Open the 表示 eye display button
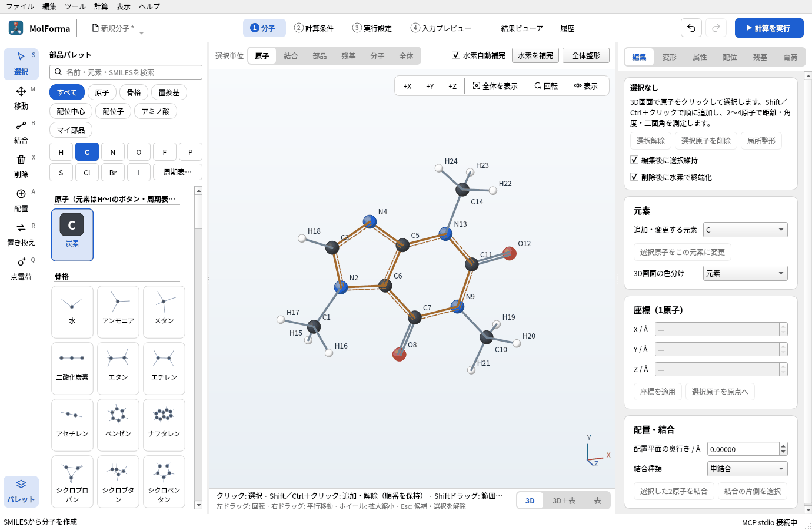 pos(585,86)
